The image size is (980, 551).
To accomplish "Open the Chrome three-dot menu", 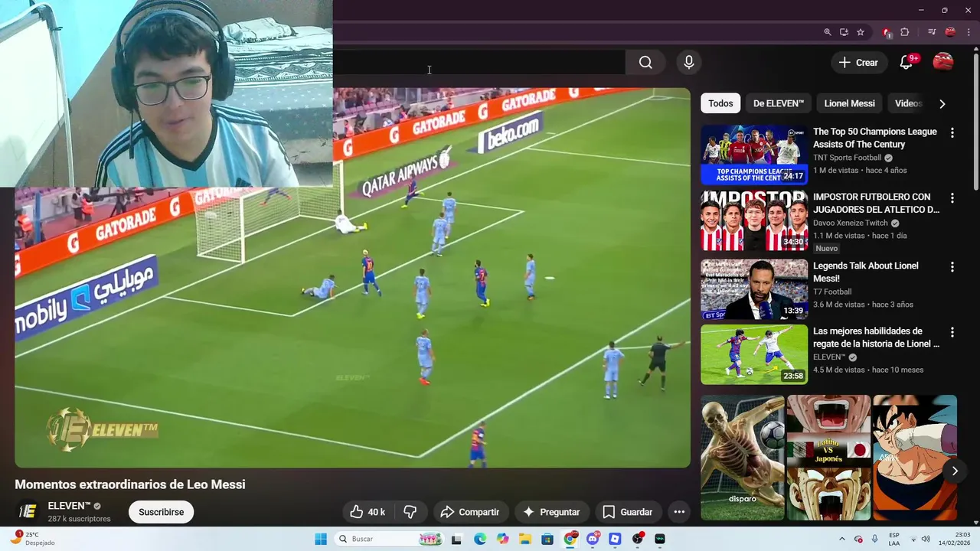I will 968,32.
